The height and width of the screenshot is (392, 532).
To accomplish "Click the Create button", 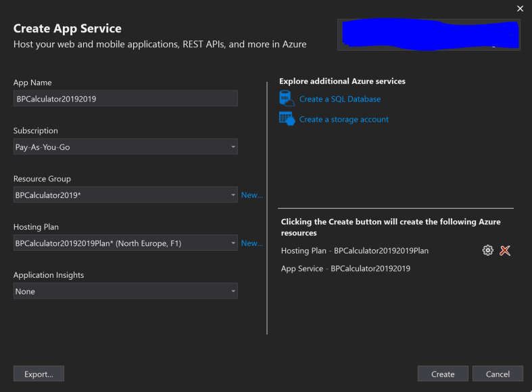I will point(443,374).
